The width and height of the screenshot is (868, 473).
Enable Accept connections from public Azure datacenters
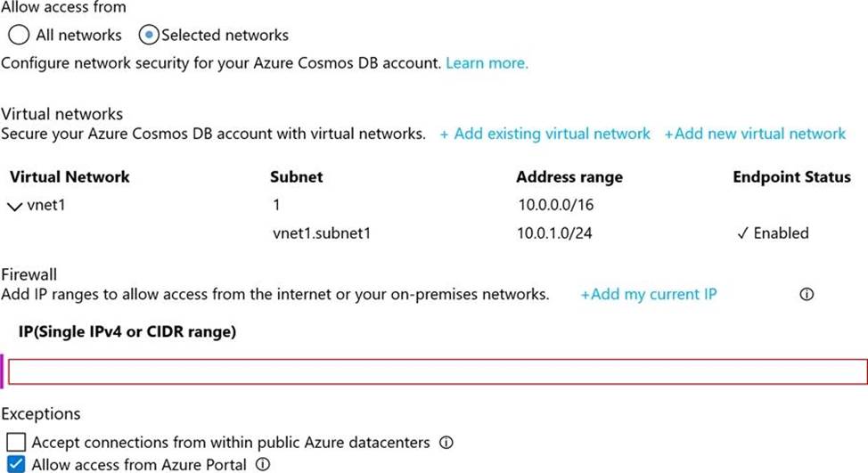[16, 442]
